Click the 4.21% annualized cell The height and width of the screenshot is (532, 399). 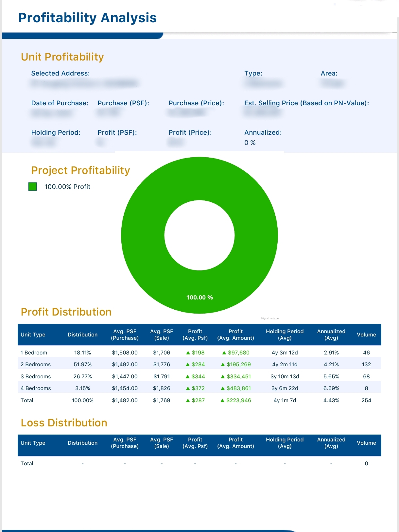click(x=331, y=365)
